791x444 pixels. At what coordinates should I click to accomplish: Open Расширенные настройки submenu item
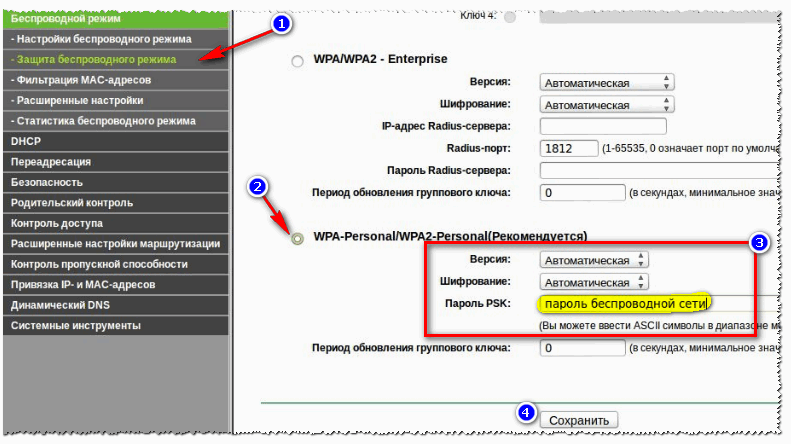click(116, 100)
